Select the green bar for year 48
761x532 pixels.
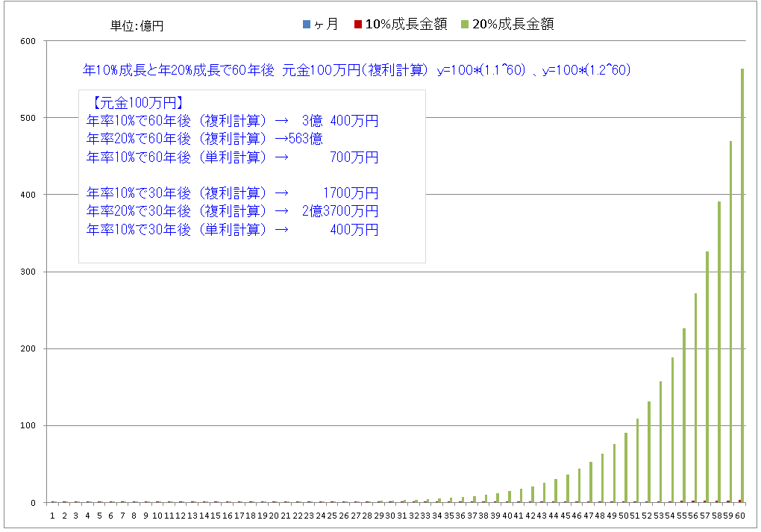pos(603,478)
